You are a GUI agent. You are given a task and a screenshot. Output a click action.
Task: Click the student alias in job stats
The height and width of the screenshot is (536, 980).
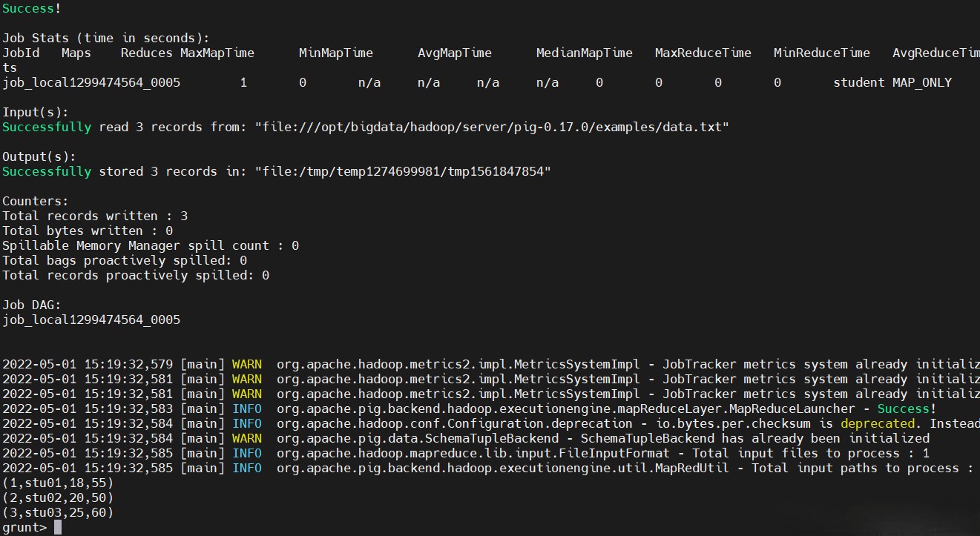coord(858,82)
